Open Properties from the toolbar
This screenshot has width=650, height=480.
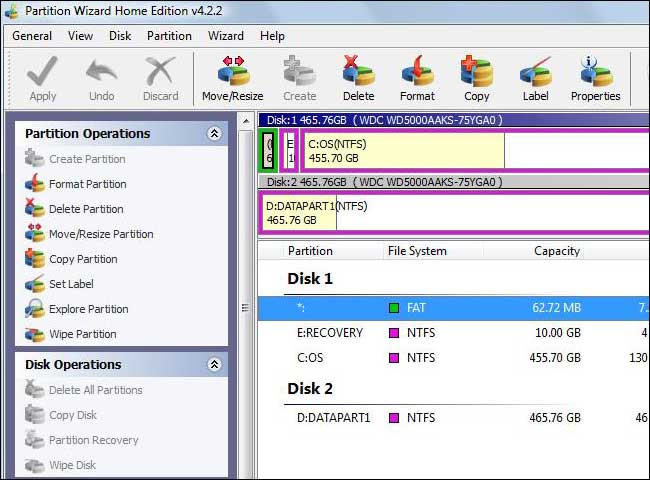(x=596, y=72)
